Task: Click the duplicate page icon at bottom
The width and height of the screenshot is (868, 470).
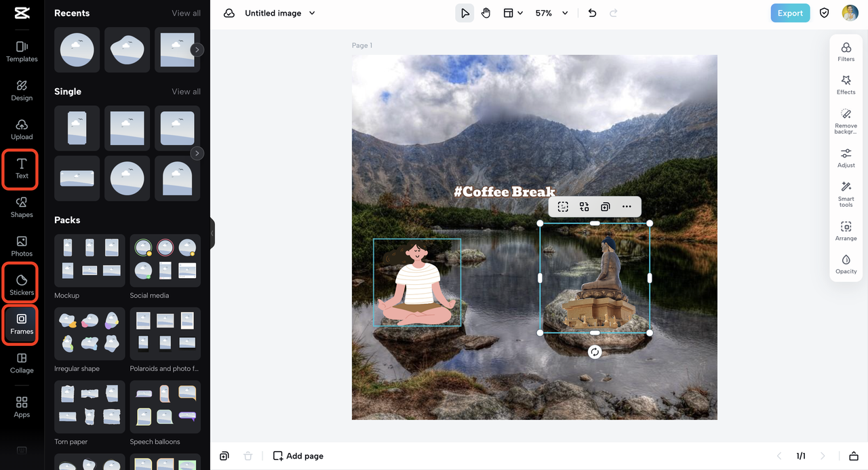Action: (224, 456)
